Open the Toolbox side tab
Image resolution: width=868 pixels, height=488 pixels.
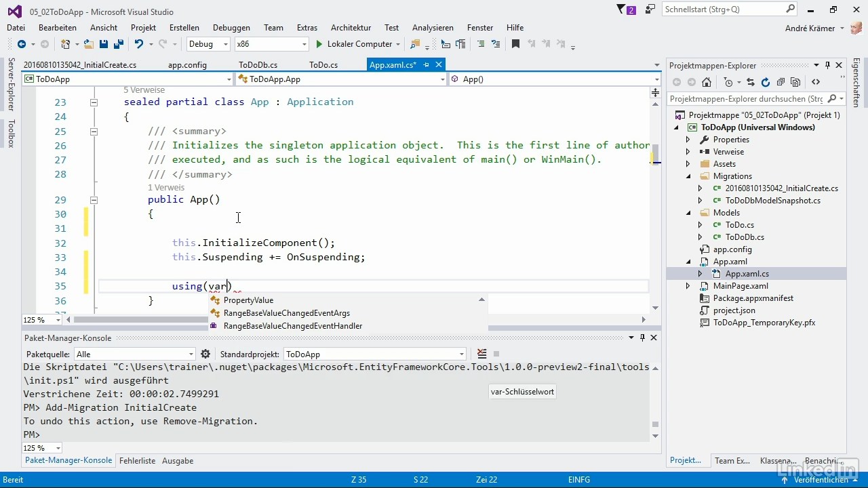click(11, 134)
